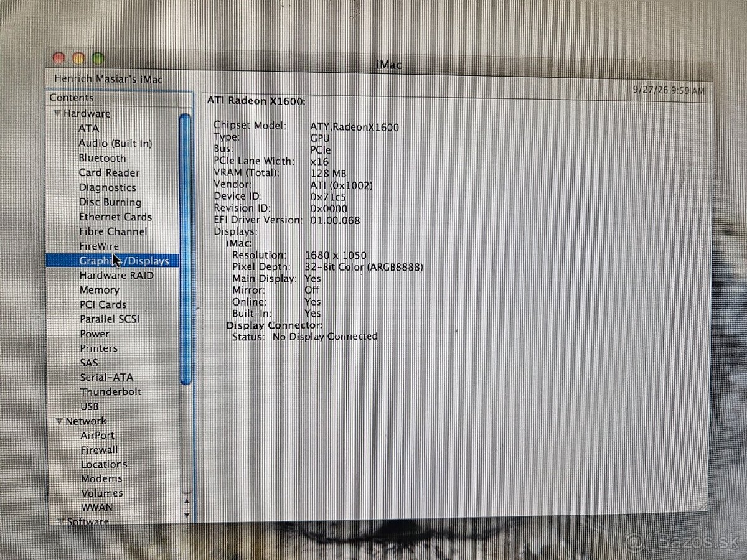Image resolution: width=747 pixels, height=560 pixels.
Task: Click the Revision ID value 0x0000
Action: click(329, 208)
